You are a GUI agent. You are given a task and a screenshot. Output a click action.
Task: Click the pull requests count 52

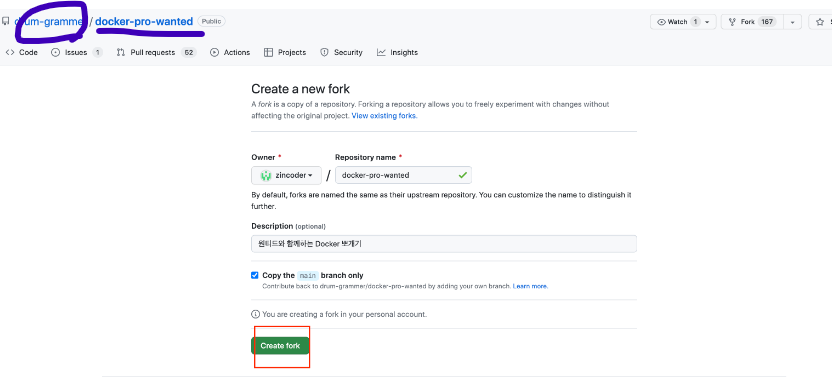tap(188, 53)
